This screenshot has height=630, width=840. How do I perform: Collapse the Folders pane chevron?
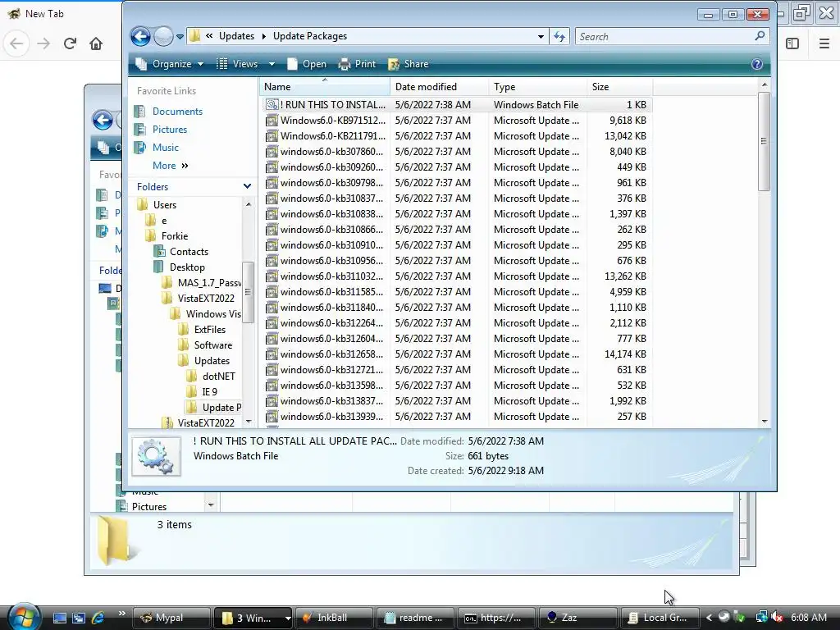click(x=247, y=186)
